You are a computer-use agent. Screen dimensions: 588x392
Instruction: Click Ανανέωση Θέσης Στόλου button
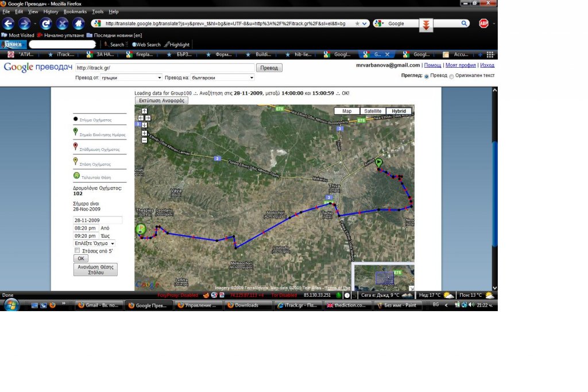pos(96,269)
